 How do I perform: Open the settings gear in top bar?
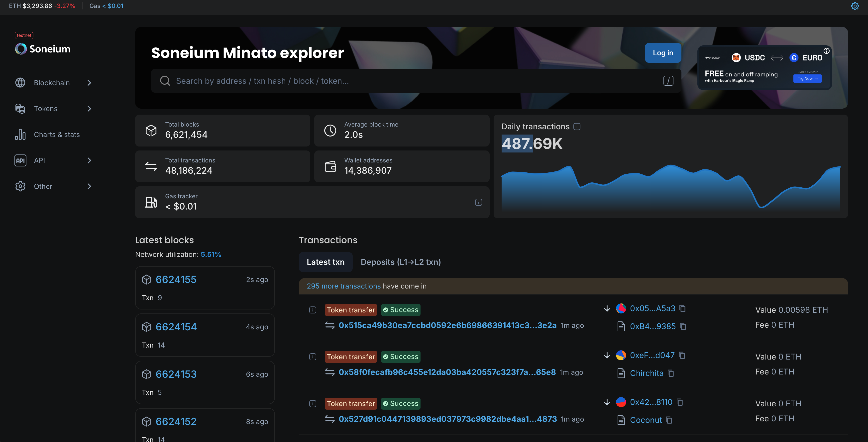[855, 6]
